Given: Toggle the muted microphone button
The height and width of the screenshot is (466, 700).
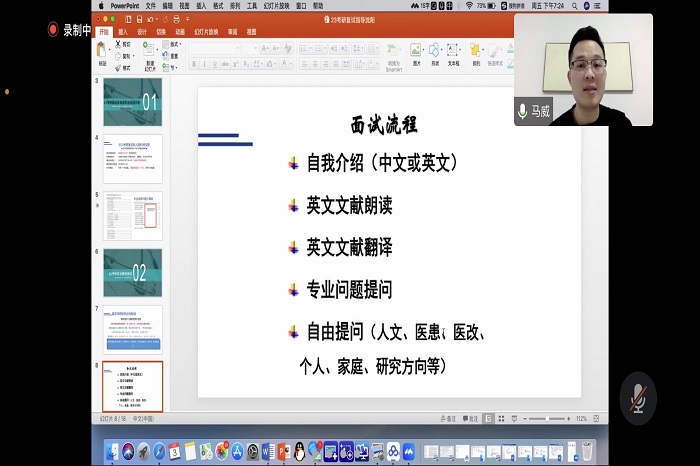Looking at the screenshot, I should [637, 398].
